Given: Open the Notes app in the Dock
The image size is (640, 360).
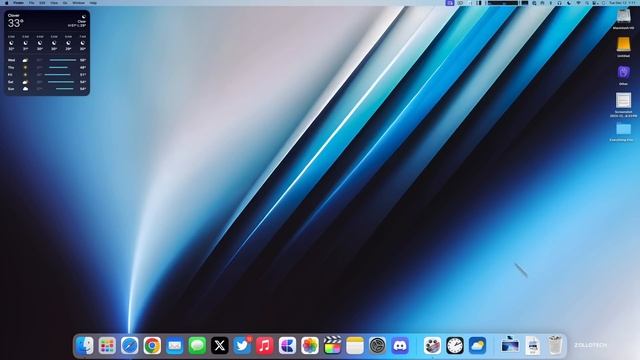Looking at the screenshot, I should pyautogui.click(x=355, y=346).
